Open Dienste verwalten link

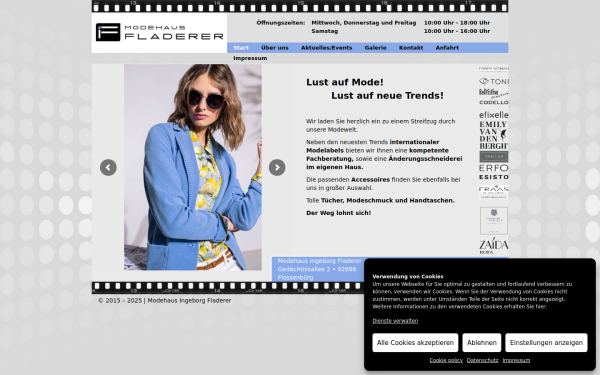pyautogui.click(x=395, y=321)
